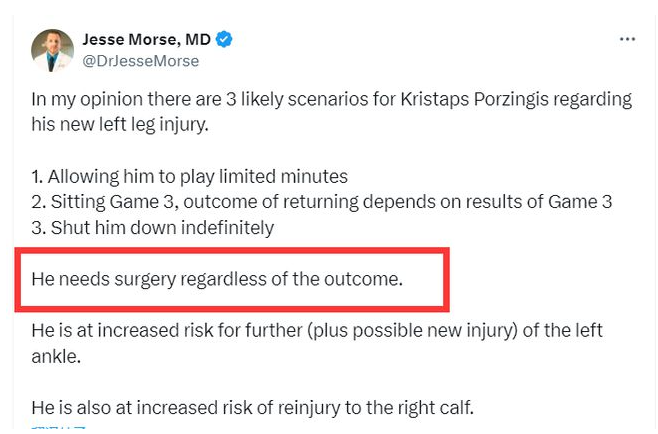Click the 'Sitting Game 3' scenario line
The height and width of the screenshot is (434, 658).
coord(321,202)
